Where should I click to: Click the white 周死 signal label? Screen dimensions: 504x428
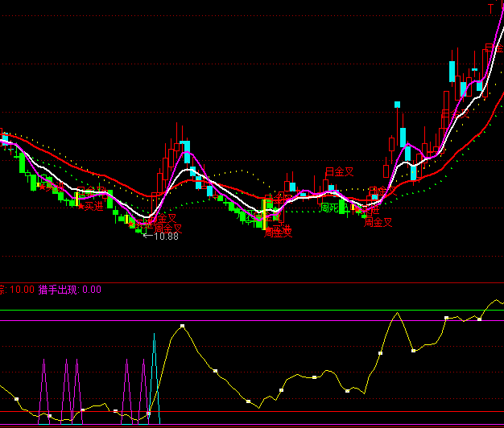point(328,208)
